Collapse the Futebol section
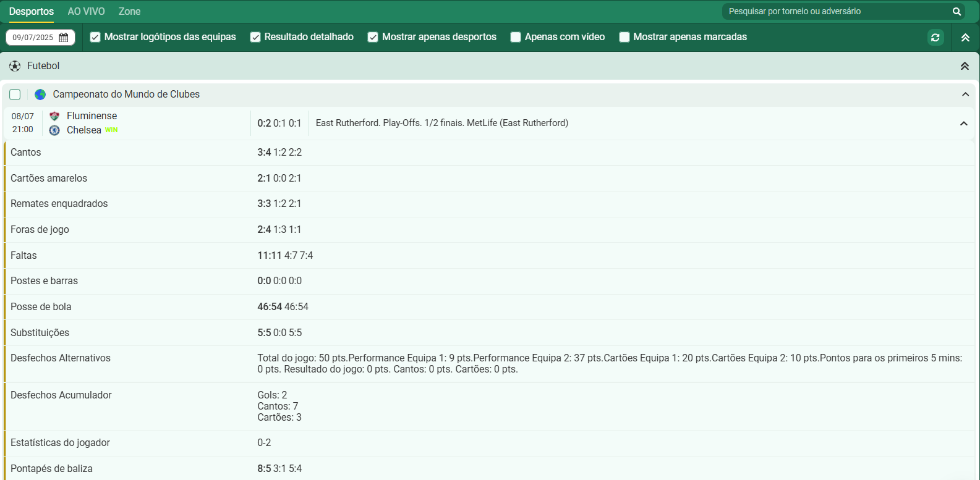This screenshot has height=480, width=980. click(x=965, y=66)
